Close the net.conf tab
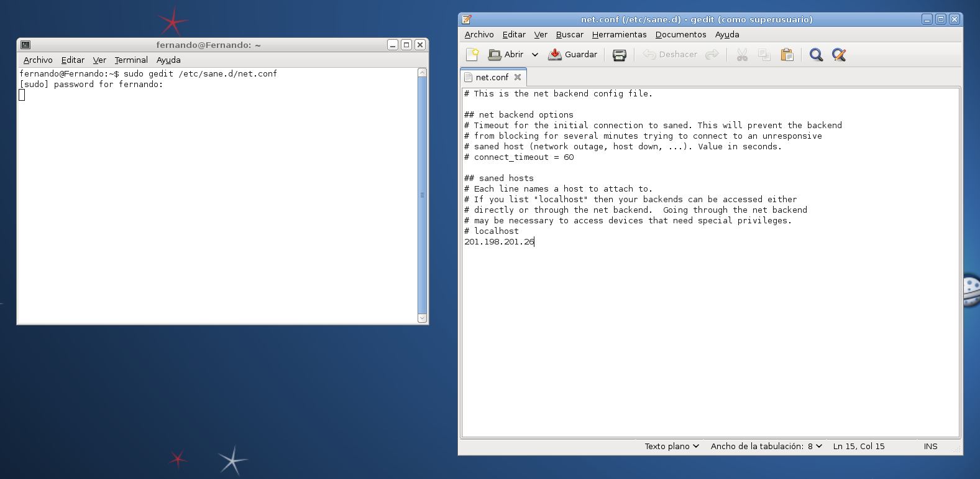Viewport: 980px width, 479px height. [x=518, y=77]
